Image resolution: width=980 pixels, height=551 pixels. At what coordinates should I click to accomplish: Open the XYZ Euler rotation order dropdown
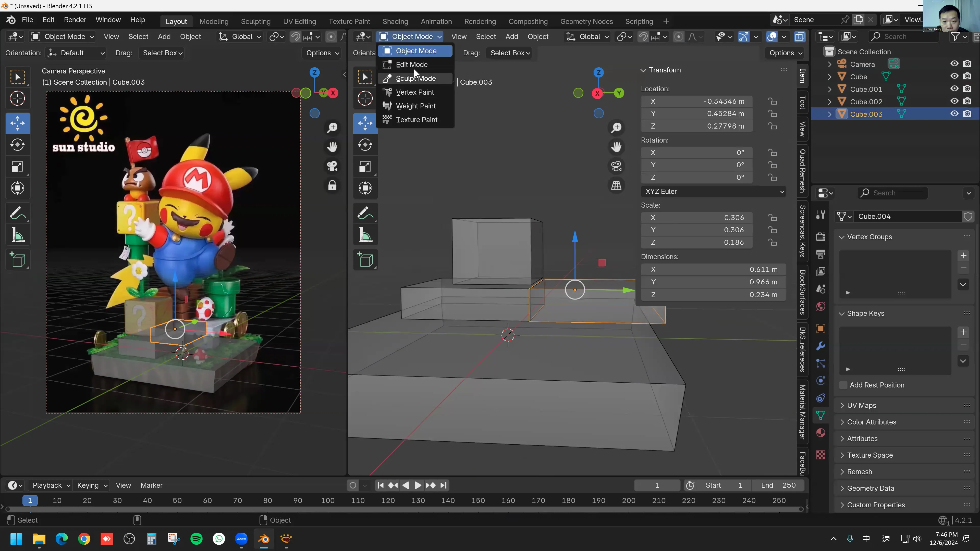(x=713, y=191)
